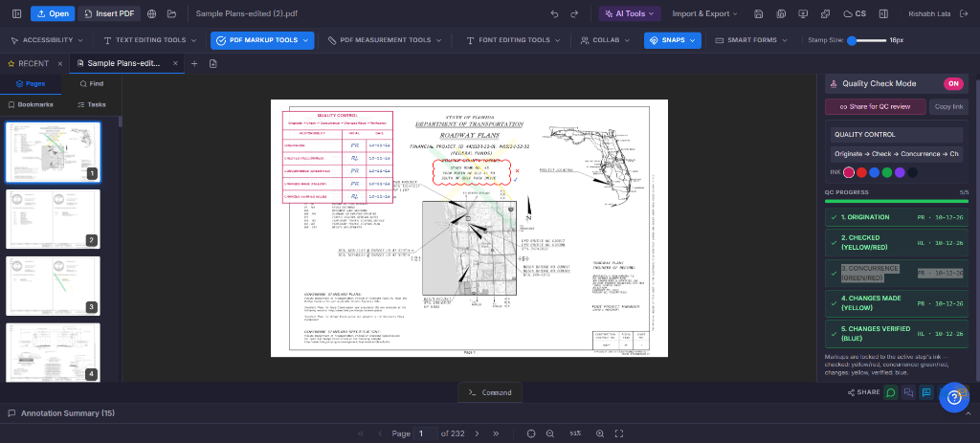
Task: Expand SMART FORMS dropdown
Action: [x=752, y=40]
